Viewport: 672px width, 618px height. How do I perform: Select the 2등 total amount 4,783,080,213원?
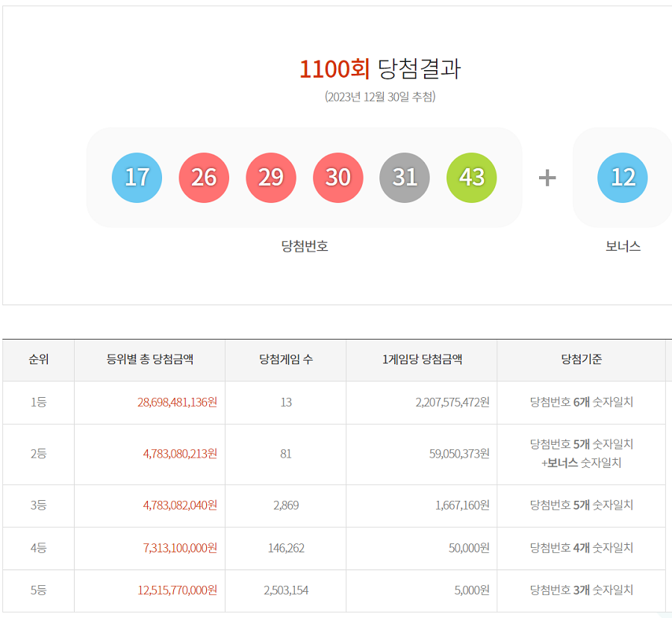click(180, 453)
